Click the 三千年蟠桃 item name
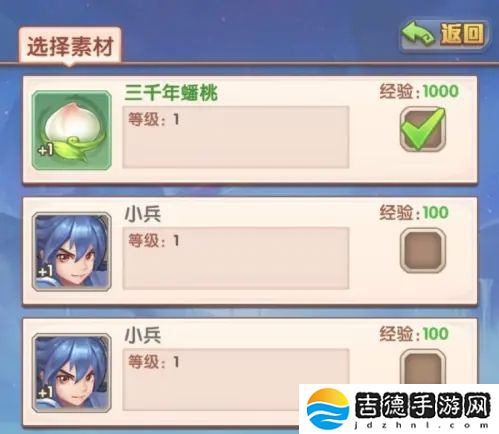499x434 pixels. coord(171,93)
